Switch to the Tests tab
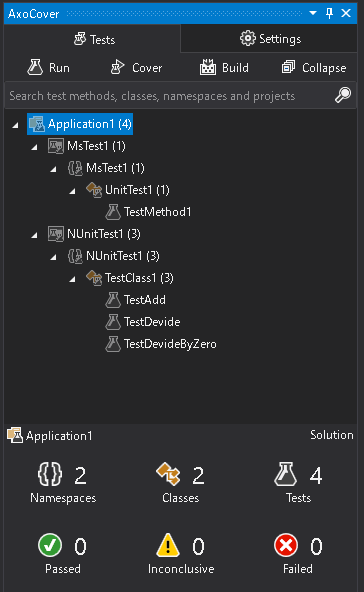Screen dimensions: 364x592 [93, 39]
